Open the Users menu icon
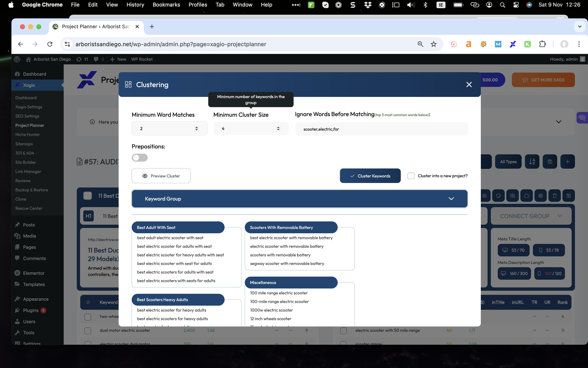 point(17,321)
